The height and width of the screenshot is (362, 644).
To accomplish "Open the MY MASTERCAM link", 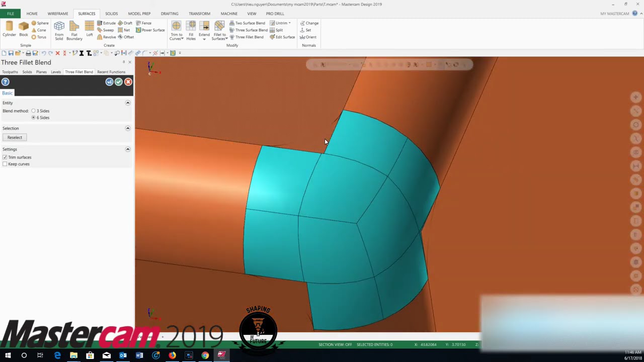I will 614,14.
